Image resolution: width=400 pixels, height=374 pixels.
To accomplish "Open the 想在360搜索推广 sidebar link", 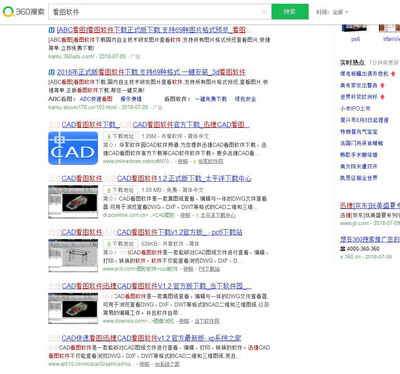I will [x=370, y=239].
